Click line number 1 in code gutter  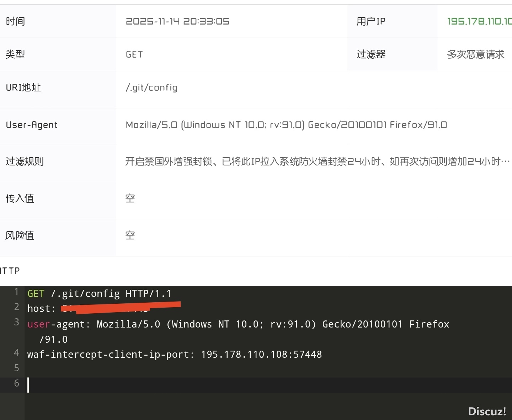16,292
